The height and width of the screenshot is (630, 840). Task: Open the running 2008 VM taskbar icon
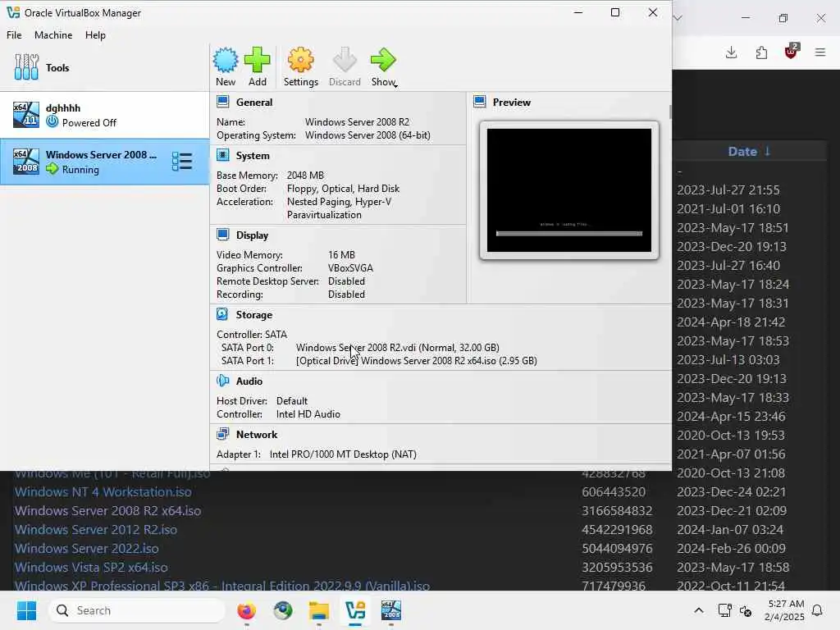(391, 610)
